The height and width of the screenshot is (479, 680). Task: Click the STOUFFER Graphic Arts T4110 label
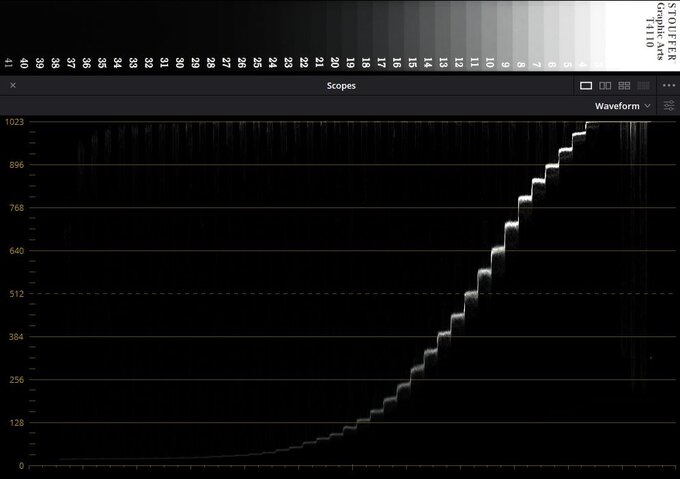pos(660,31)
